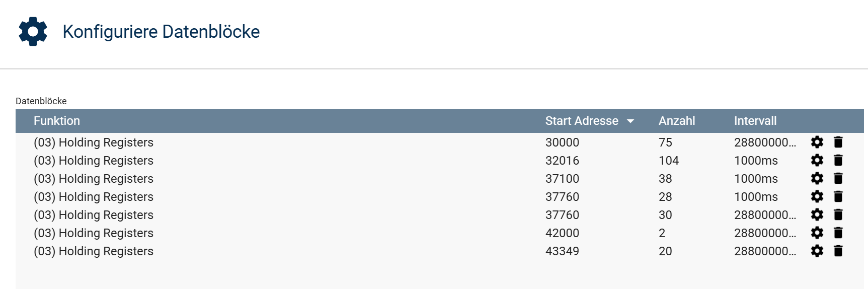Configure the block starting at address 43349

817,251
